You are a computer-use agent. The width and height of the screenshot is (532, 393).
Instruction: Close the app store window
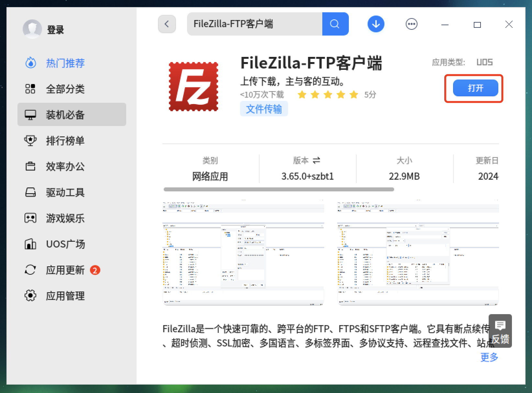pyautogui.click(x=509, y=24)
